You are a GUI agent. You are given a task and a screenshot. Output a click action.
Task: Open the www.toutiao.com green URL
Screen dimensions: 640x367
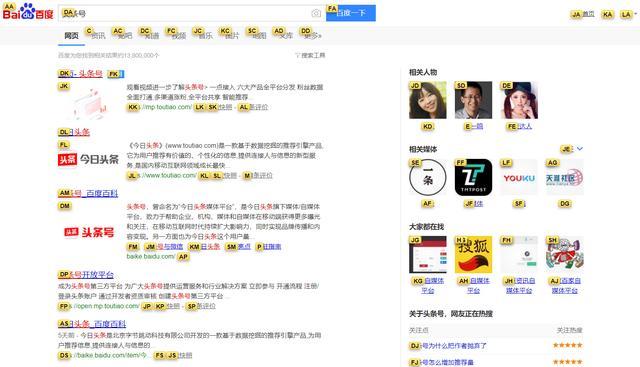pyautogui.click(x=162, y=176)
